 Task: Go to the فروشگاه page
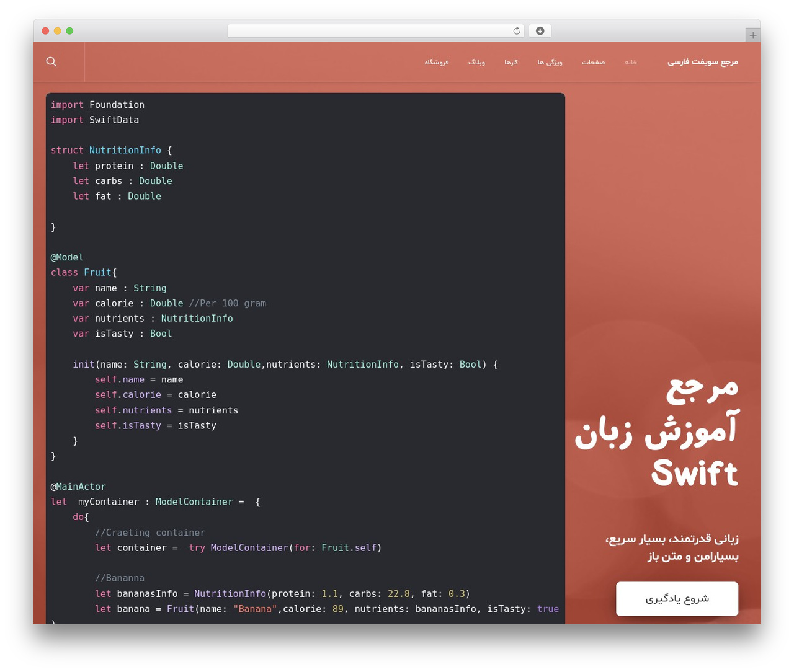click(x=437, y=62)
